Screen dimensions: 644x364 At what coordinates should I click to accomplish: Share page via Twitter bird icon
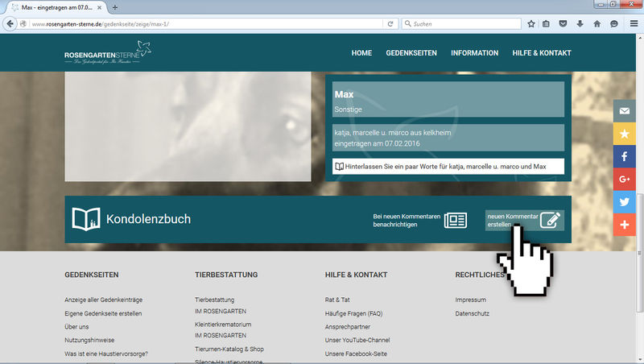[625, 201]
